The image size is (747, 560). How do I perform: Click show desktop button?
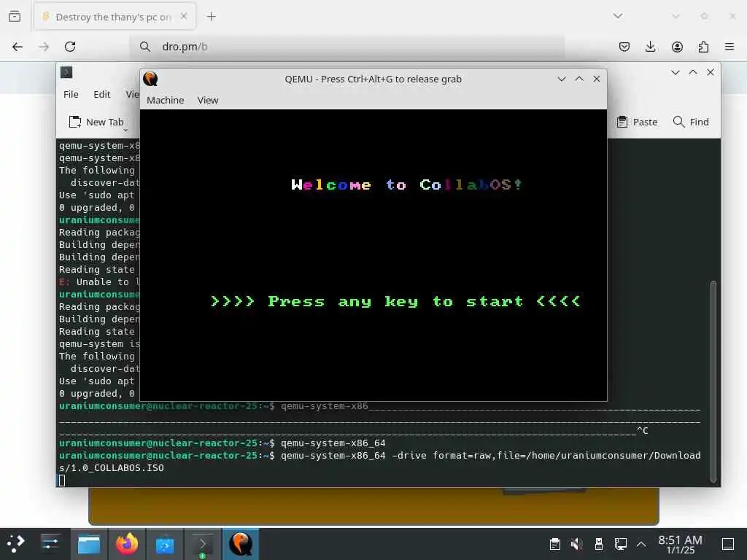tap(728, 544)
